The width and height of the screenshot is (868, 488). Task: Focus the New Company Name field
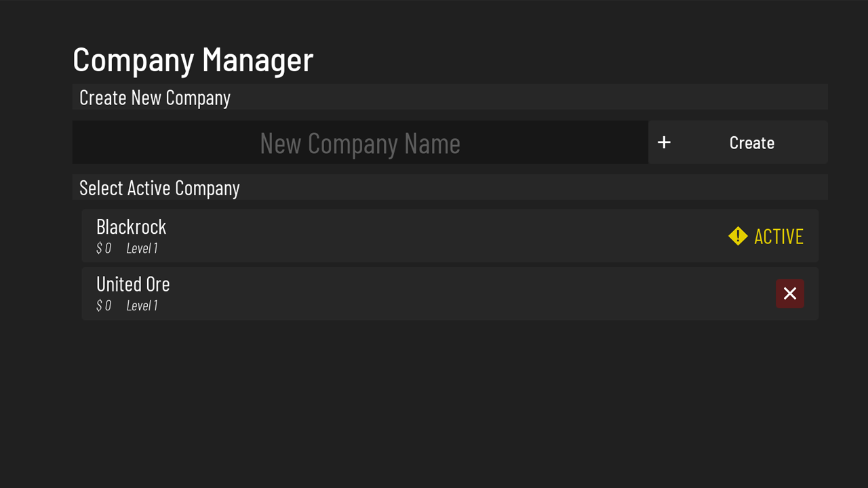(x=359, y=143)
